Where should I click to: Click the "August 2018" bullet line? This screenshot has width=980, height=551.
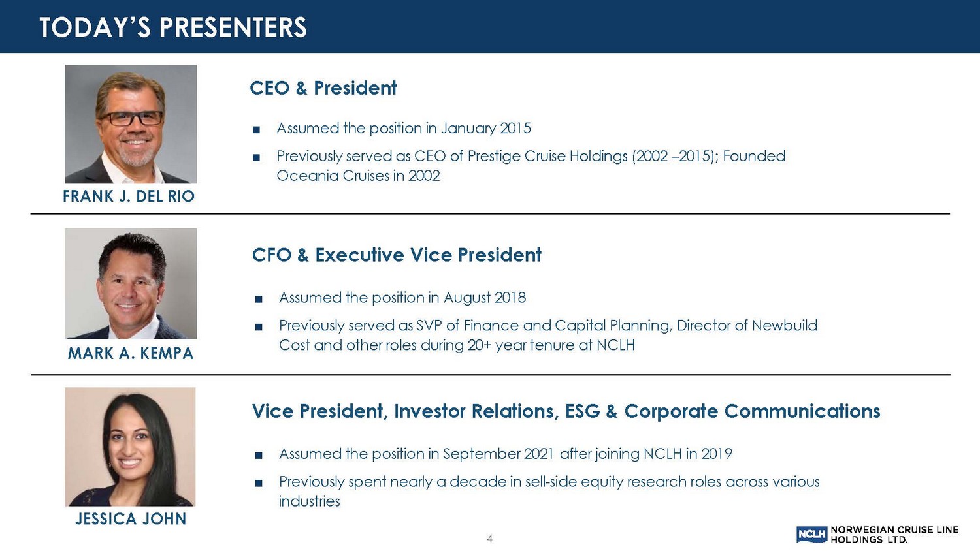402,298
